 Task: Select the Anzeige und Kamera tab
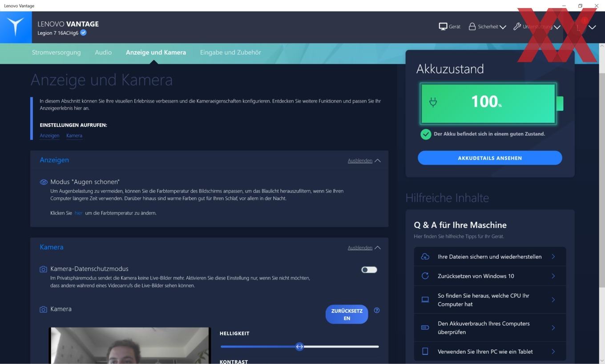click(x=156, y=52)
